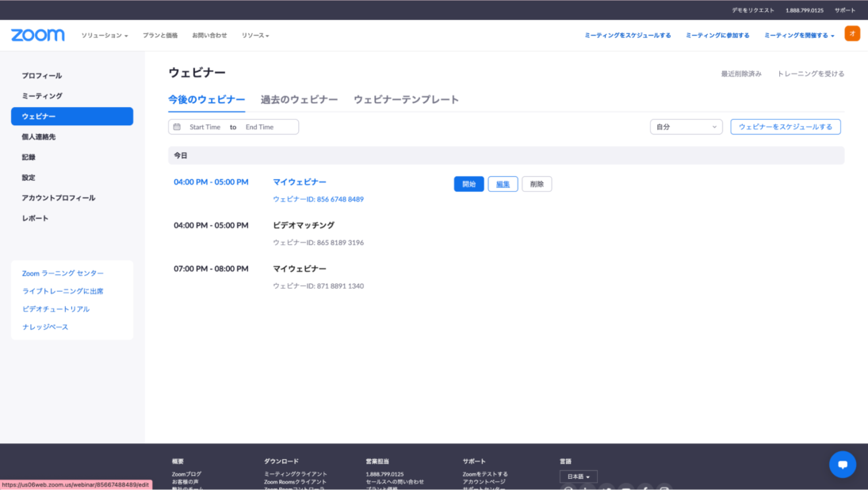Click デモをリクエスト in the top bar
868x490 pixels.
pyautogui.click(x=753, y=10)
